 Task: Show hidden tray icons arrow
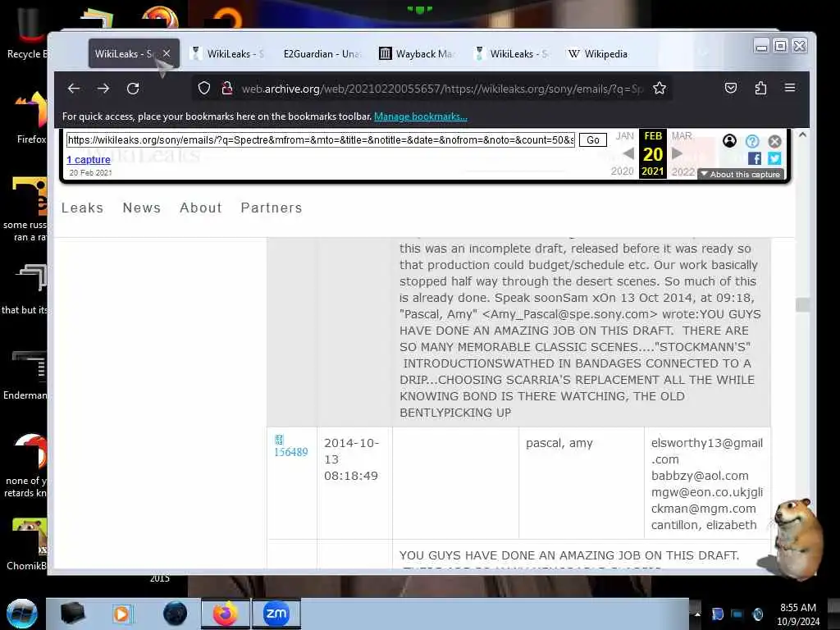click(x=697, y=614)
